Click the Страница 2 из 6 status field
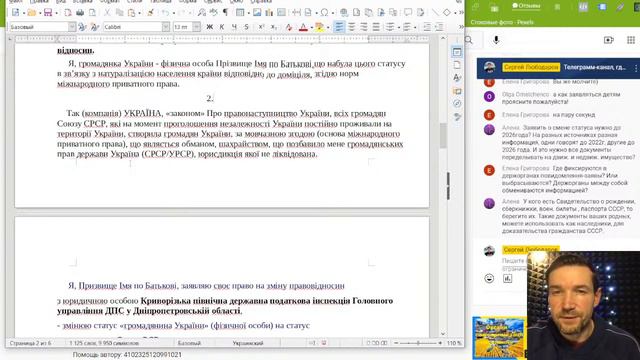 pos(30,343)
